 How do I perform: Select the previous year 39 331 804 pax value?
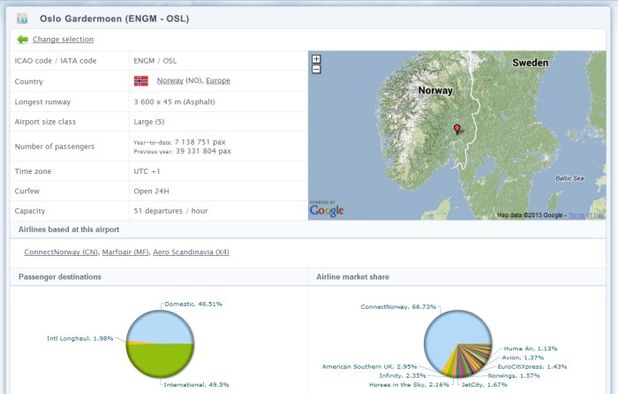203,151
